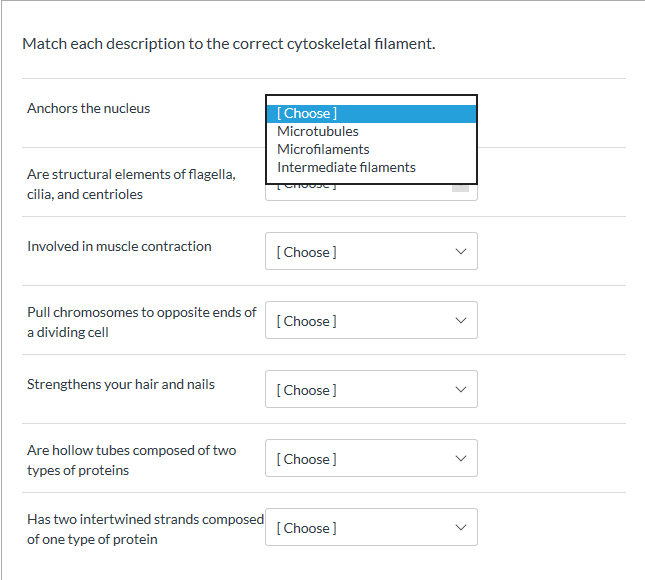This screenshot has height=580, width=645.
Task: Open the muscle contraction answer dropdown
Action: 371,252
